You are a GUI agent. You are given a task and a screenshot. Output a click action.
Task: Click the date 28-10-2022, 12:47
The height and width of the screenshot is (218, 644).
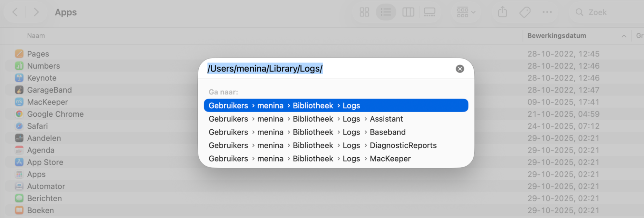coord(563,90)
